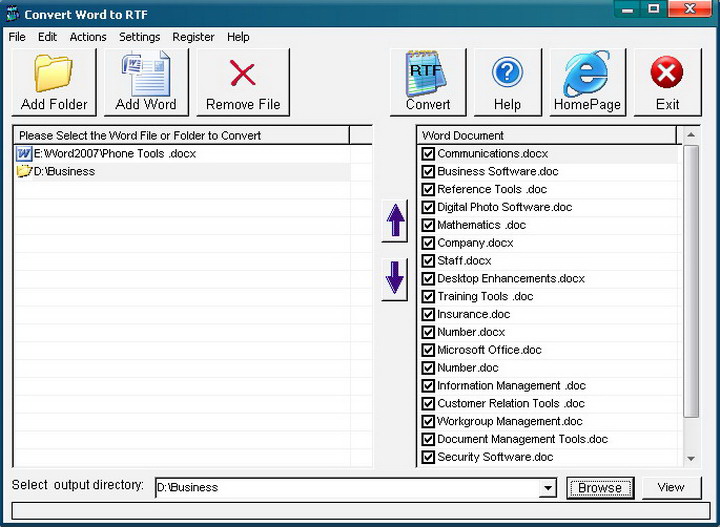Uncheck the Number.doc entry
Image resolution: width=720 pixels, height=527 pixels.
[428, 368]
